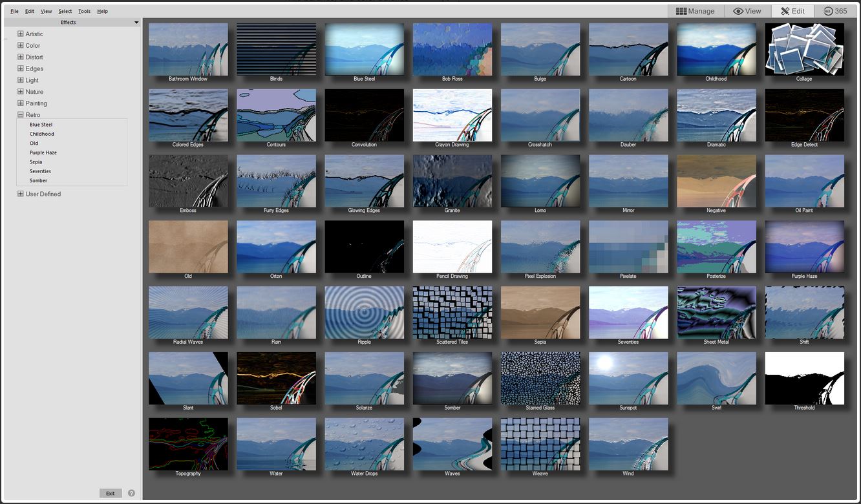The image size is (861, 504).
Task: Collapse the Retro effects category
Action: (x=21, y=115)
